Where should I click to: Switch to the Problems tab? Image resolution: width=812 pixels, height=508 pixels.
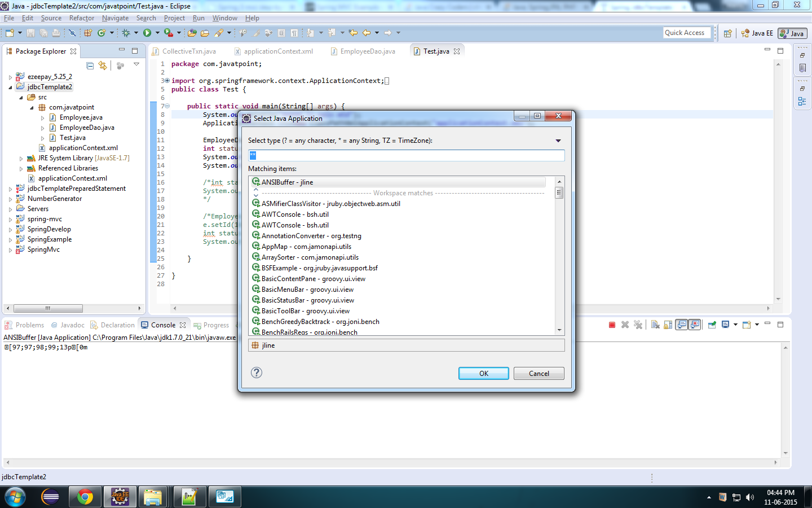click(24, 325)
